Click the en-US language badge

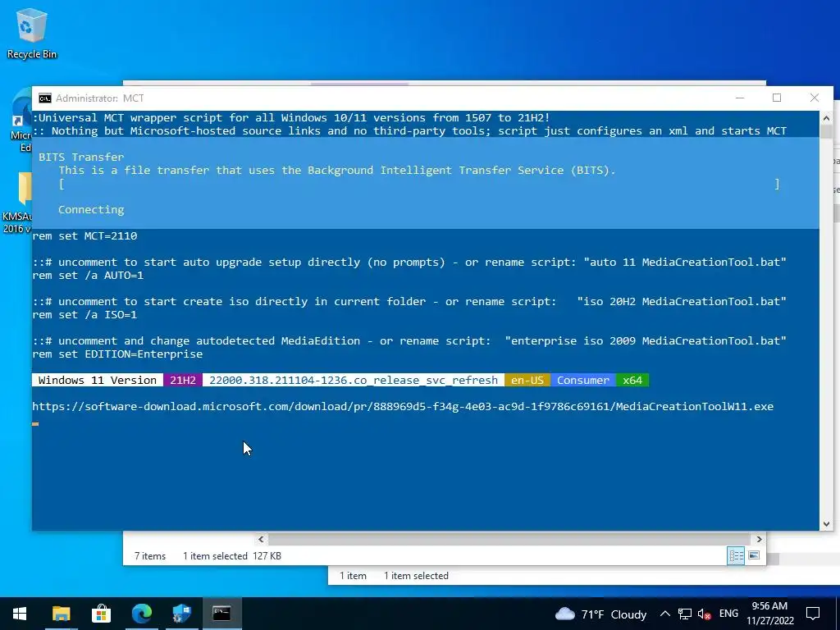[527, 381]
